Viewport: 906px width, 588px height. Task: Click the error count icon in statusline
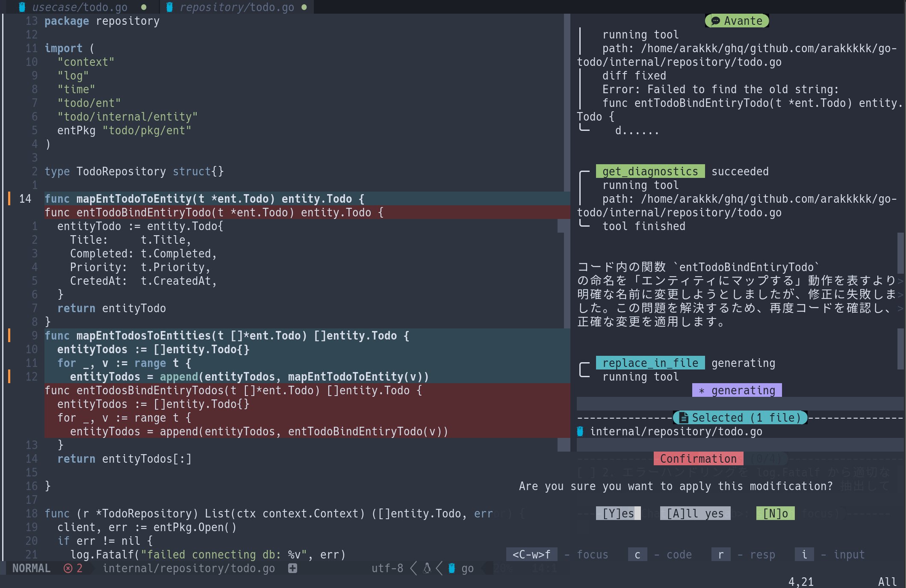68,568
